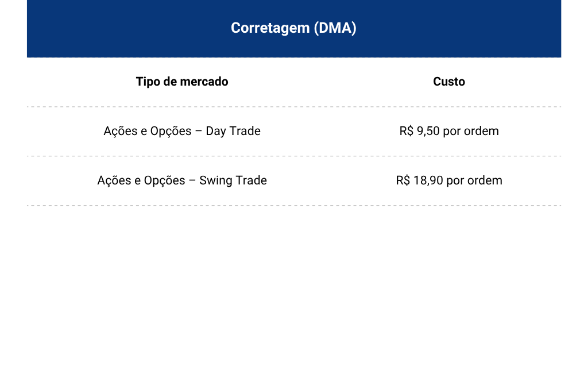Select the Tipo de mercado column header
The height and width of the screenshot is (389, 588).
coord(182,82)
